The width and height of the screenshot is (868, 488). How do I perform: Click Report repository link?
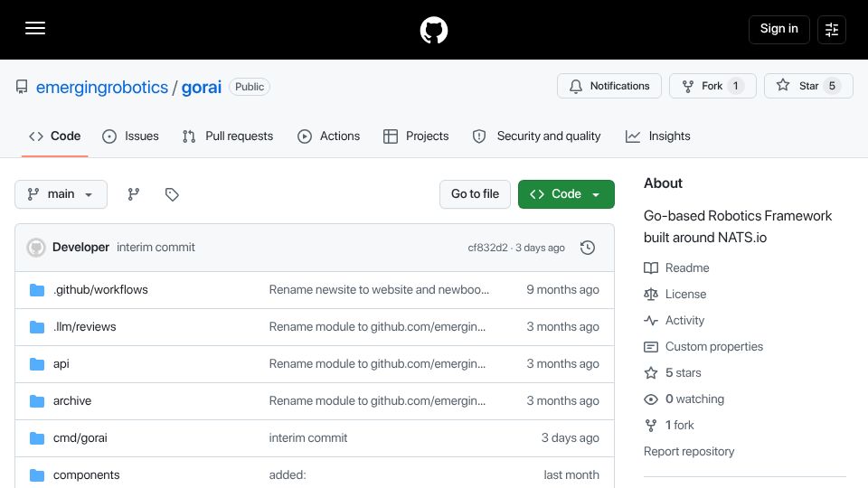pyautogui.click(x=689, y=452)
